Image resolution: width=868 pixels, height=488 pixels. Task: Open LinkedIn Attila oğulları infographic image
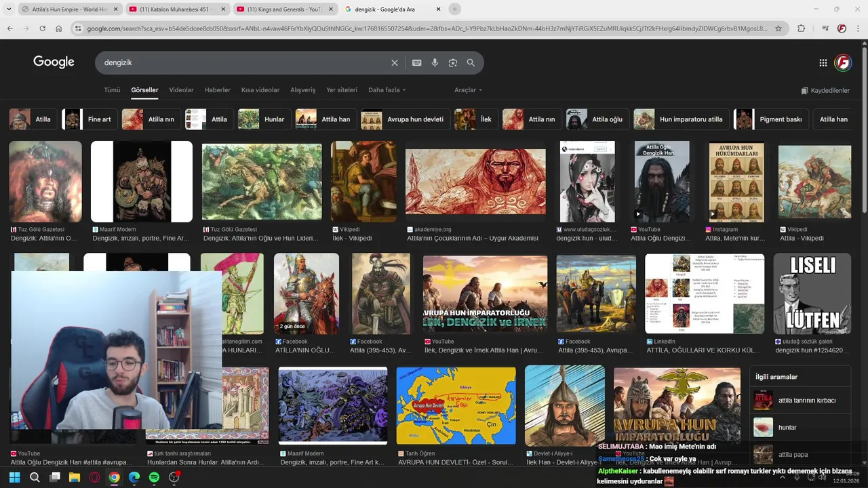[705, 293]
